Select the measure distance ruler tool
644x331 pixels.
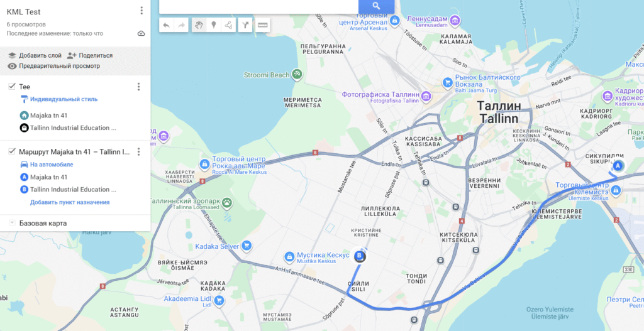click(x=262, y=25)
